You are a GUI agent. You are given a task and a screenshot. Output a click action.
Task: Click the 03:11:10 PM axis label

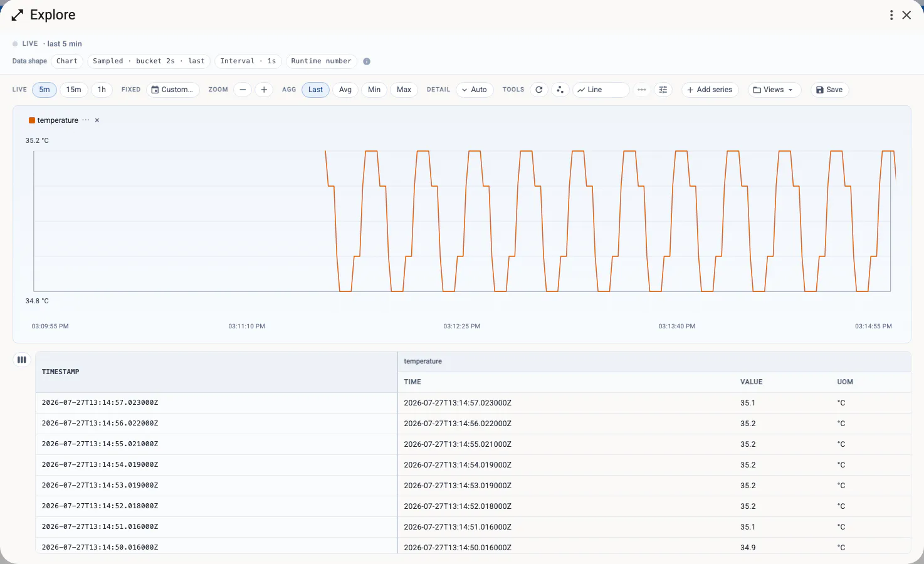point(247,326)
